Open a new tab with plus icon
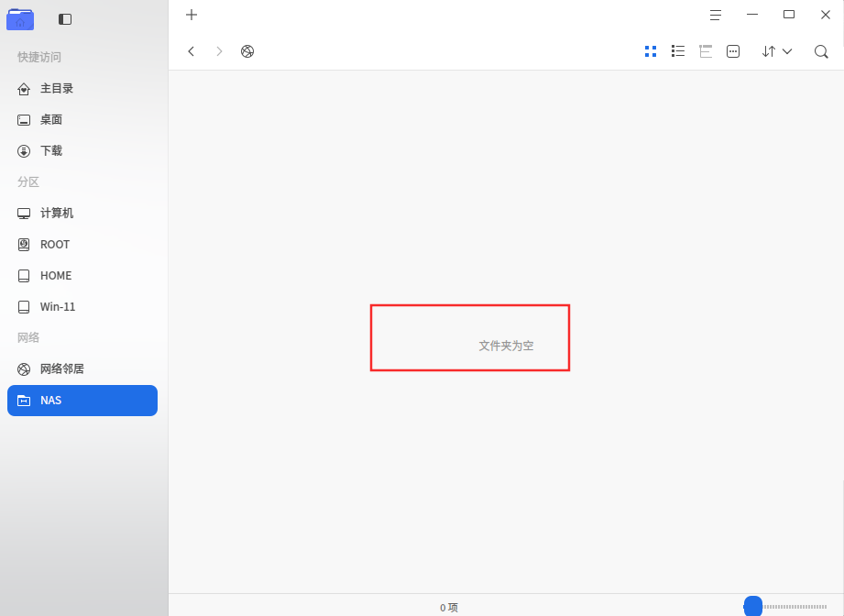844x616 pixels. pos(192,15)
